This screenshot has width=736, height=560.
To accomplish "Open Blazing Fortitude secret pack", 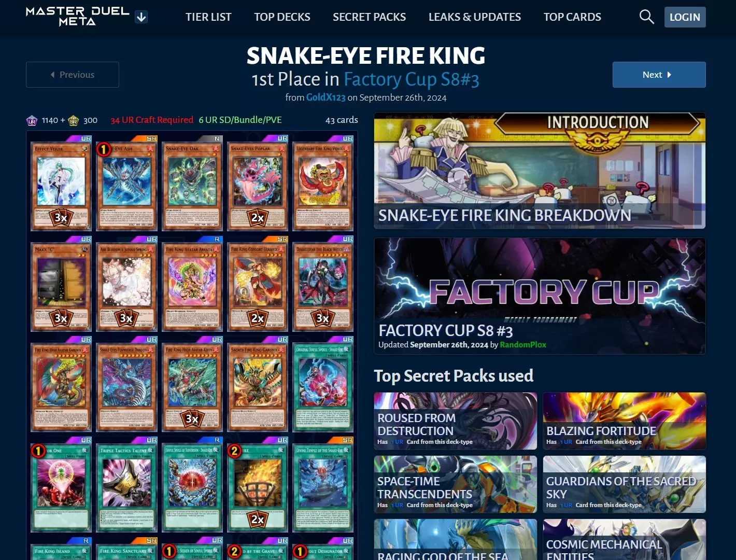I will click(624, 421).
